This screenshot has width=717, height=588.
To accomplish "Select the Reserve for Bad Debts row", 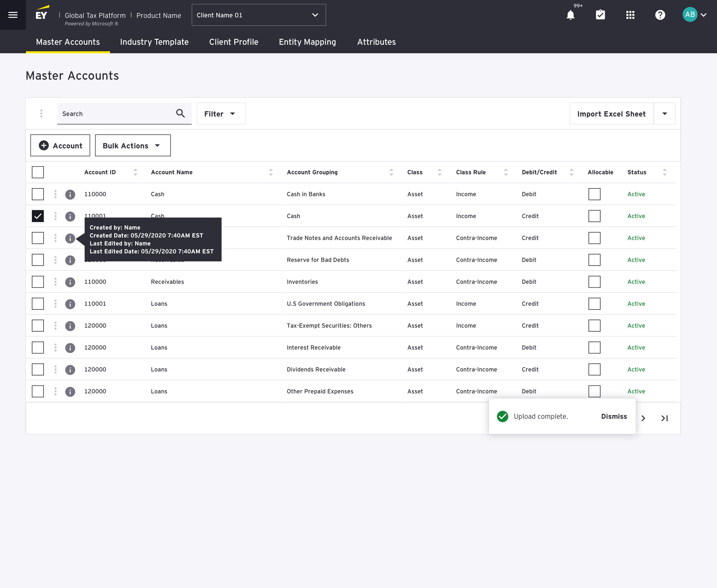I will click(x=38, y=260).
